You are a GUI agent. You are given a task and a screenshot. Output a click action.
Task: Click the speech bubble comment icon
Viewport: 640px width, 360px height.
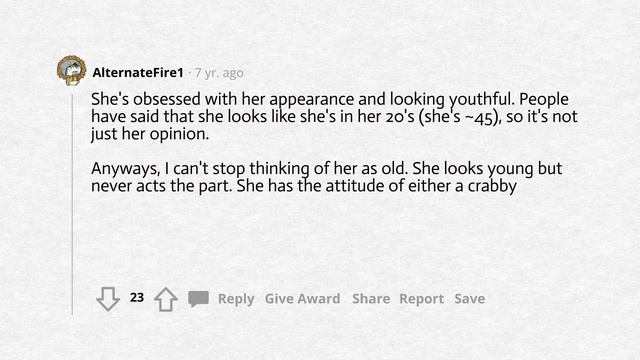tap(198, 299)
